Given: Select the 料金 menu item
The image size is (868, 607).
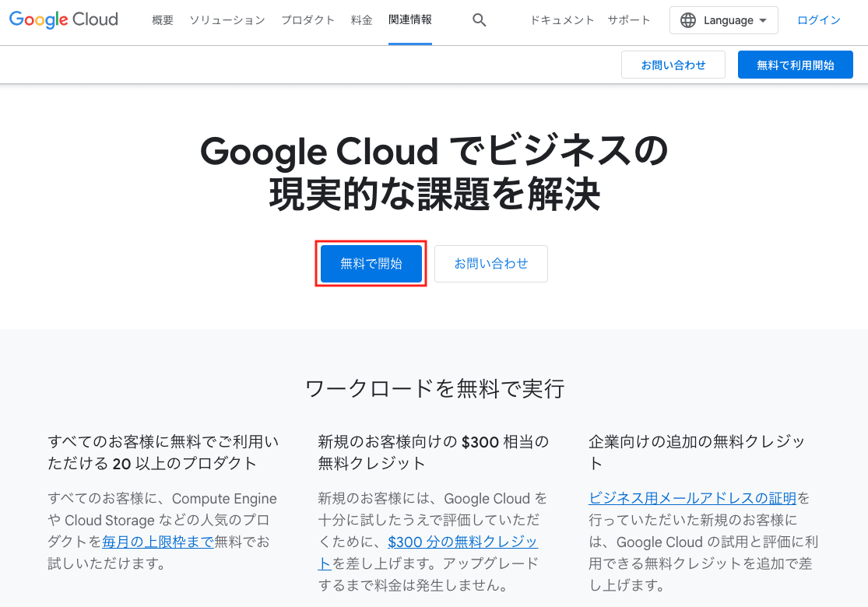Looking at the screenshot, I should click(x=361, y=20).
